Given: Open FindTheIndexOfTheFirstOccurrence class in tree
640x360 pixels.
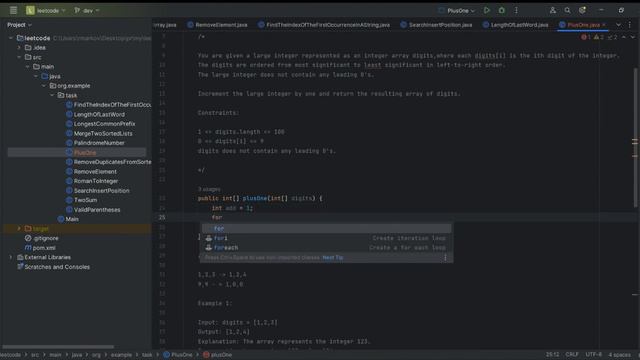Looking at the screenshot, I should (109, 105).
